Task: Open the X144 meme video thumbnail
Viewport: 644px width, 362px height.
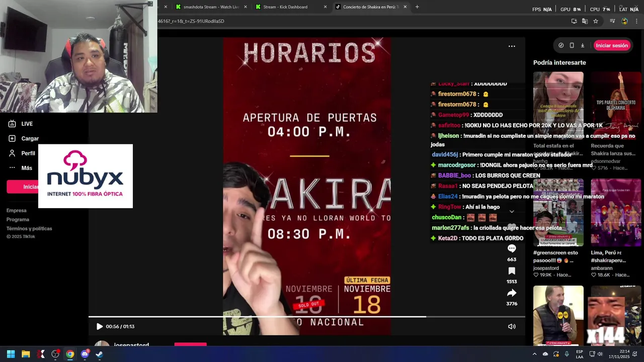Action: (616, 316)
